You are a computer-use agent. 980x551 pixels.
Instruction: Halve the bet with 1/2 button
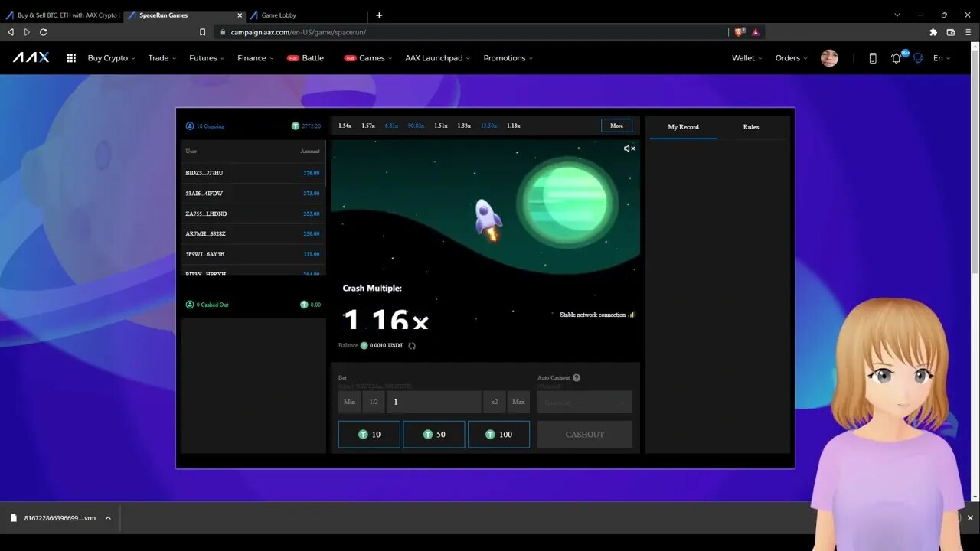(374, 402)
